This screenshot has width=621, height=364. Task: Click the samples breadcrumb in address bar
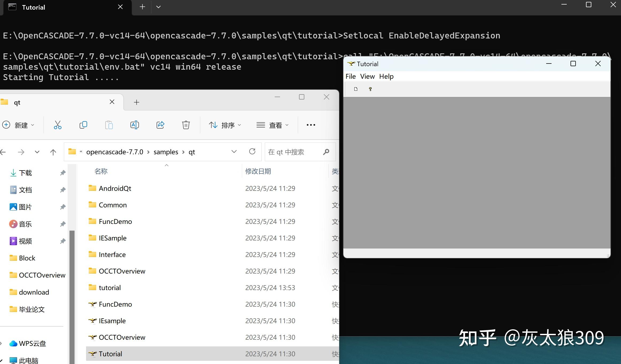pos(166,152)
